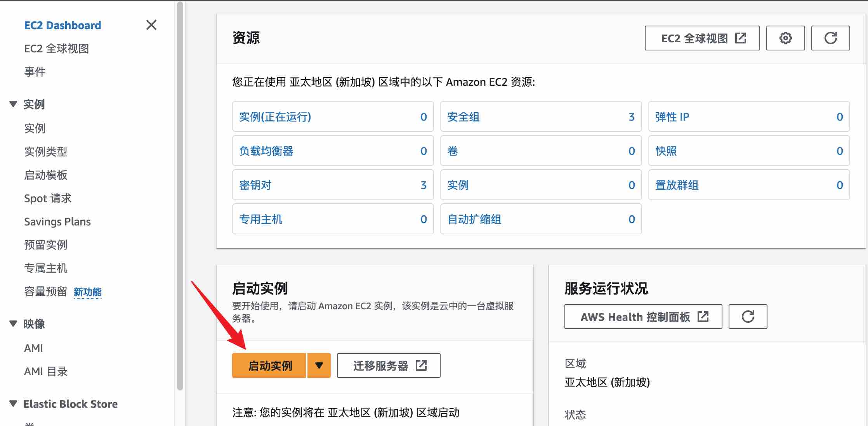The image size is (868, 426).
Task: Close the EC2 navigation sidebar
Action: [151, 25]
